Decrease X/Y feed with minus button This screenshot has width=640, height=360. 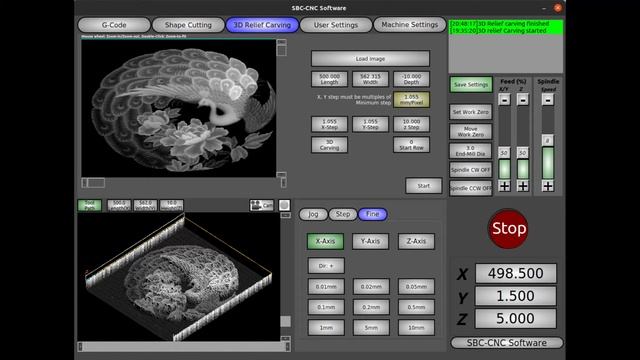pyautogui.click(x=504, y=100)
